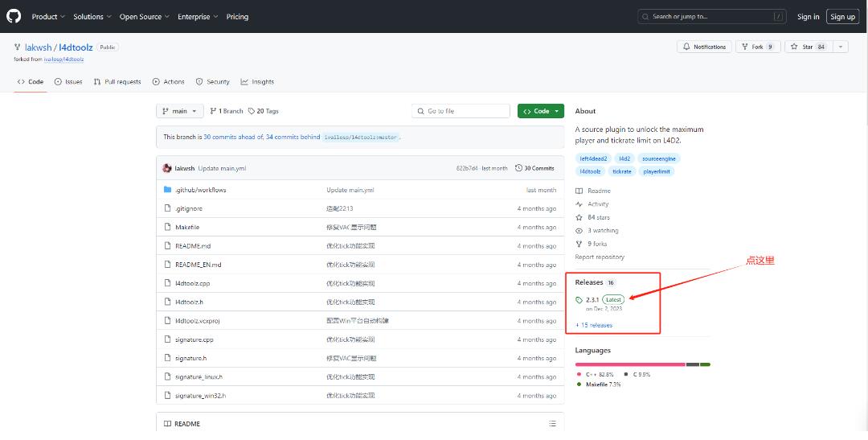Open the l4dtoolz repository link
868x440 pixels.
click(76, 47)
